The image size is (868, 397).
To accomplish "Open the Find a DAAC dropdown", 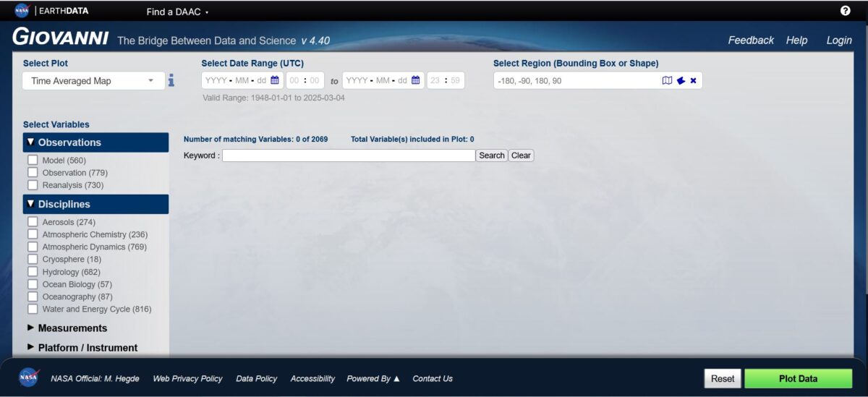I will tap(177, 12).
